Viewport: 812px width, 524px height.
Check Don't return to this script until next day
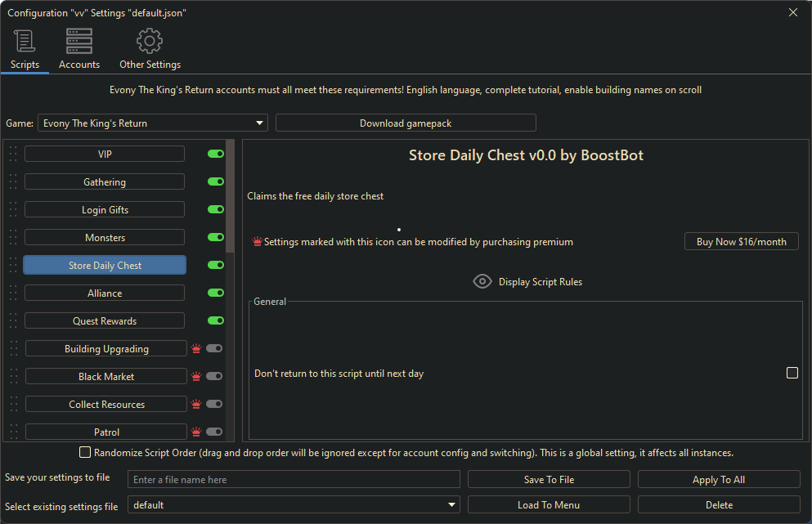coord(792,373)
